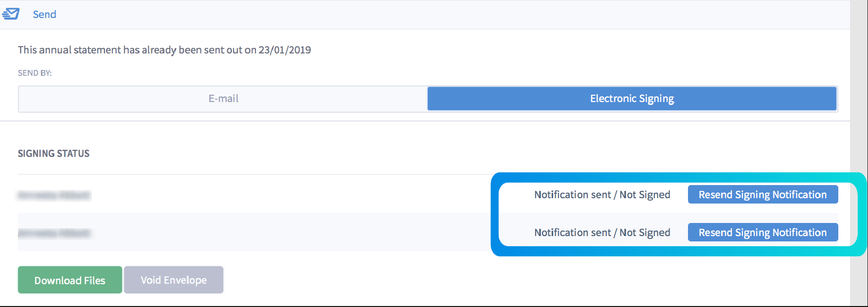The image size is (868, 307).
Task: Click the Void Envelope button
Action: point(174,280)
